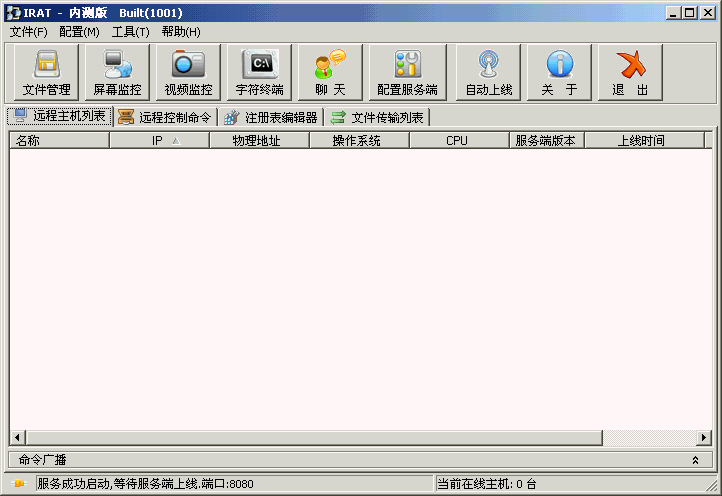Launch 屏幕监控 screen monitoring
This screenshot has height=496, width=722.
(117, 73)
